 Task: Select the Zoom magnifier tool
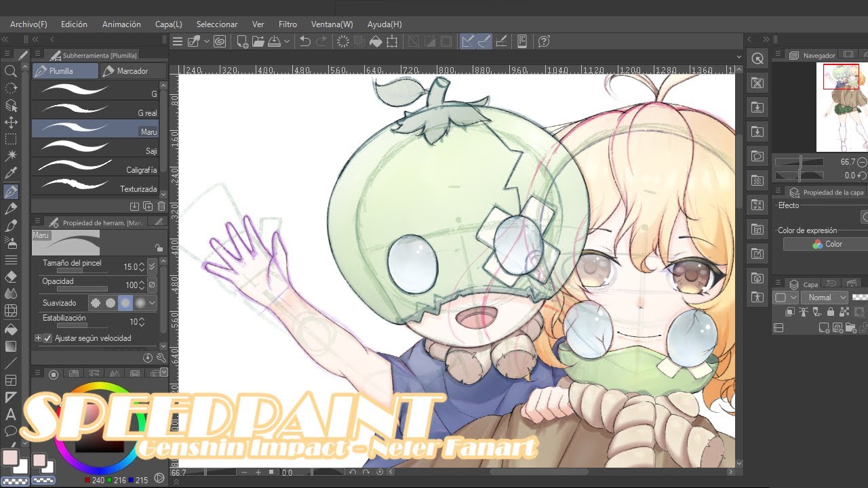click(11, 71)
